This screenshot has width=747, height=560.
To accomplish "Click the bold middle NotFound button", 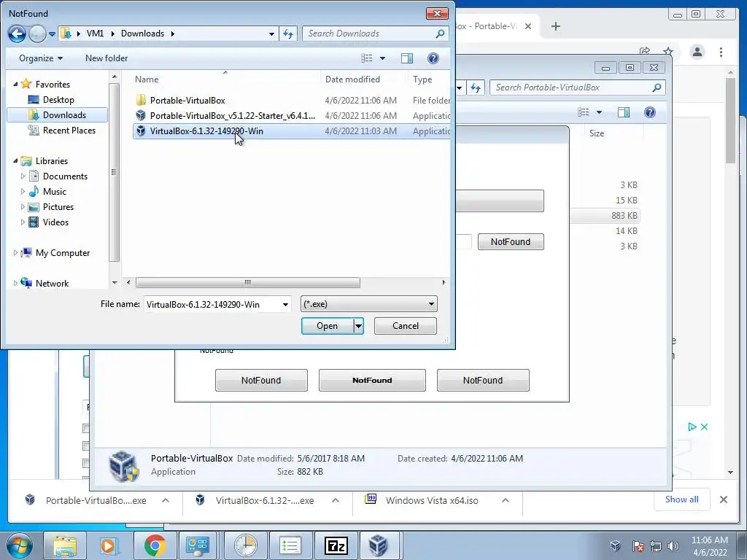I will [372, 380].
